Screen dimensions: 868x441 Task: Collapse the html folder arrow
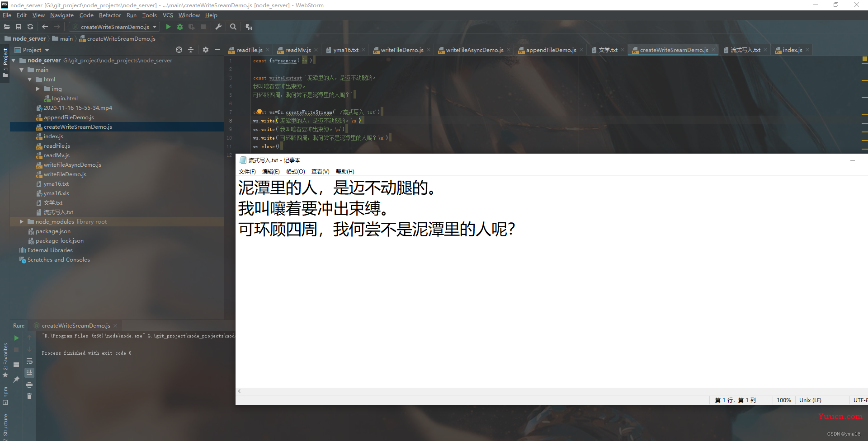30,79
